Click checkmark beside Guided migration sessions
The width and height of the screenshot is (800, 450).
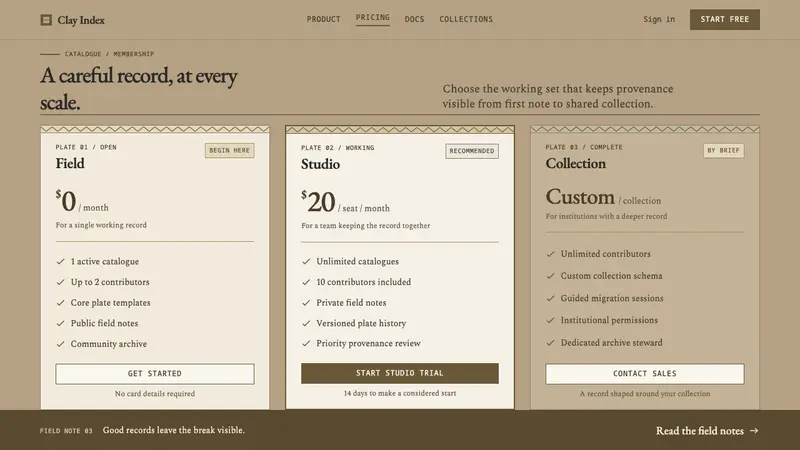coord(551,298)
